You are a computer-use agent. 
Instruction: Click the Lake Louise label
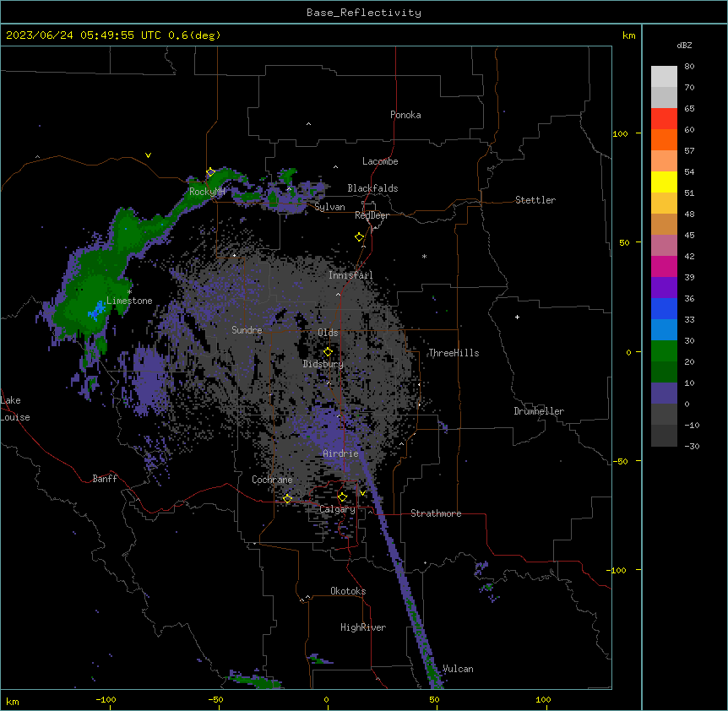[x=14, y=409]
